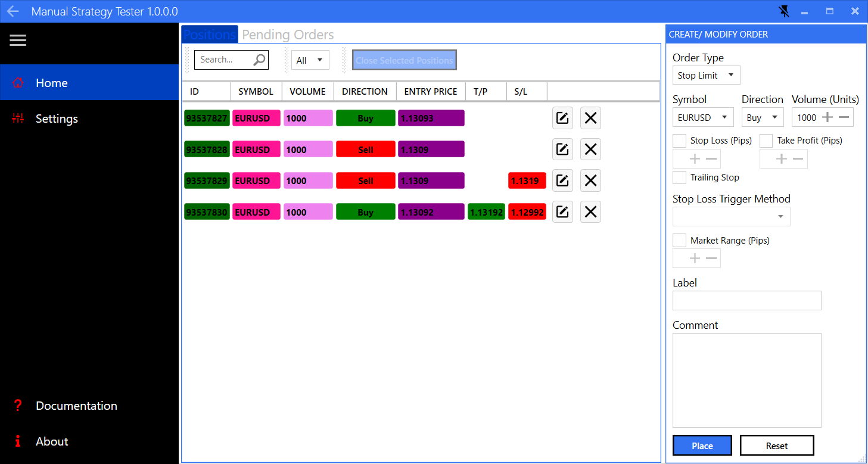The image size is (868, 464).
Task: Sort by the ENTRY PRICE column header
Action: coord(431,91)
